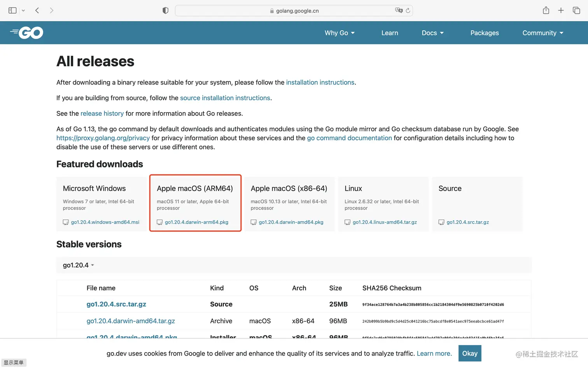Select the Linux download card
588x368 pixels.
click(383, 204)
